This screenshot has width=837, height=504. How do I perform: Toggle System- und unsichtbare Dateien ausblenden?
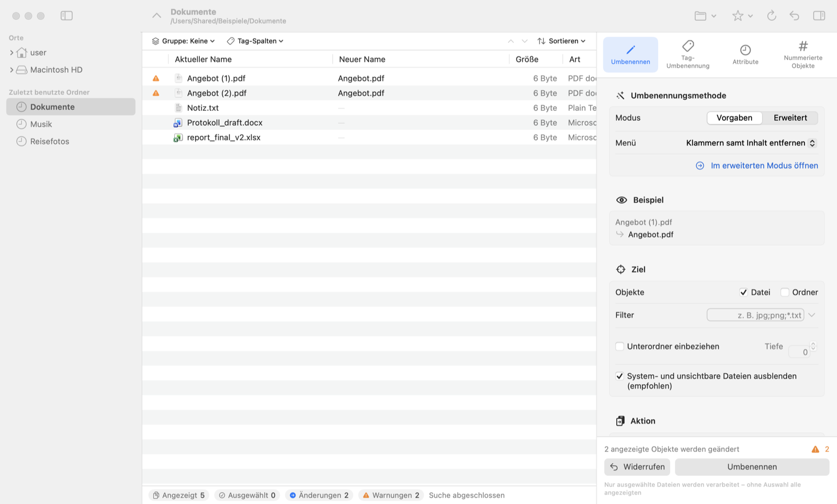click(x=620, y=376)
